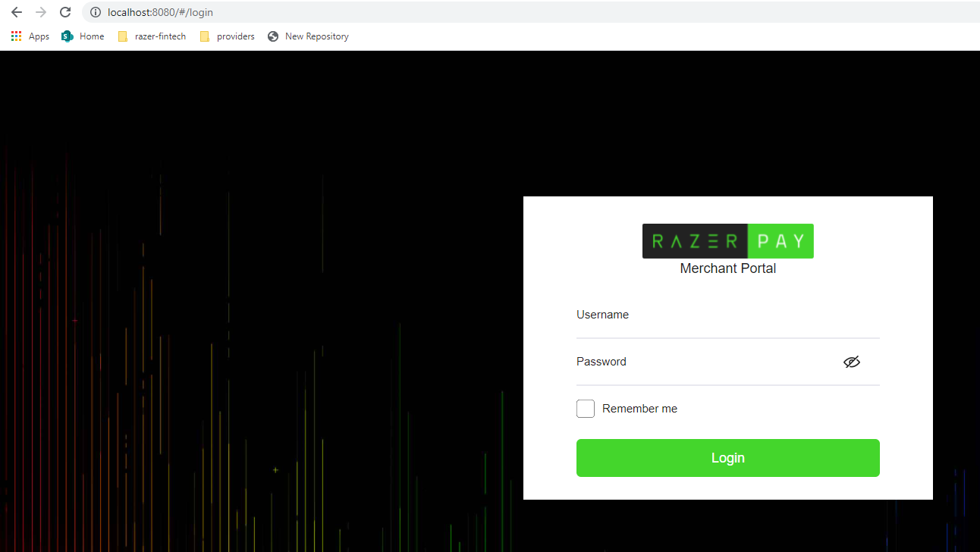View site information icon in address bar

coord(95,12)
